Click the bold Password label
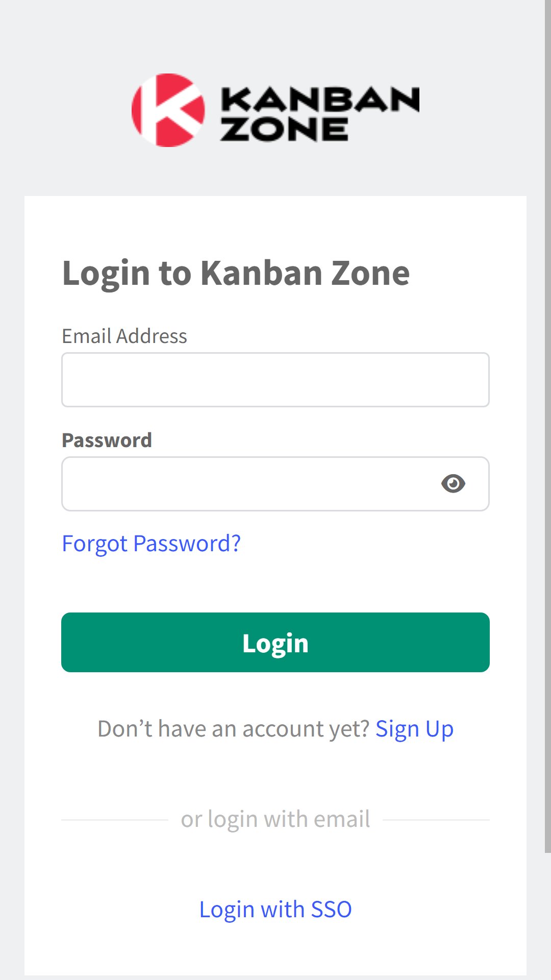 pyautogui.click(x=107, y=440)
